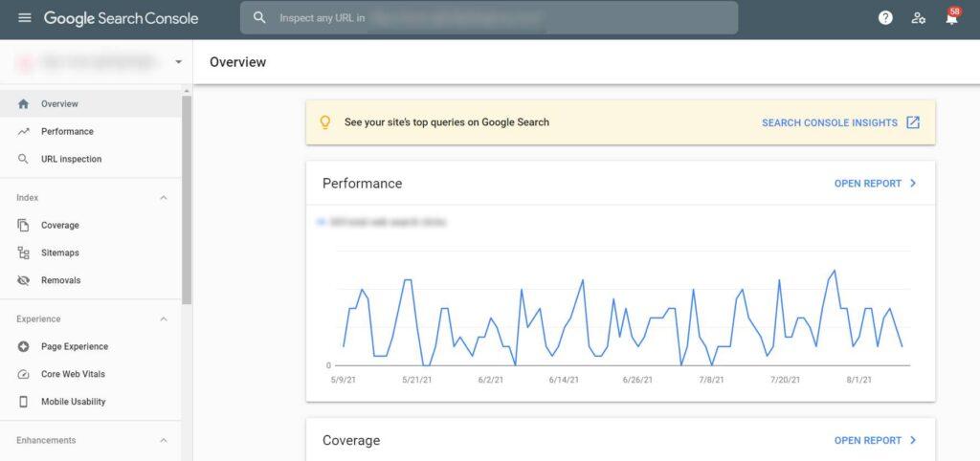Collapse the Enhancements section
980x461 pixels.
[164, 440]
